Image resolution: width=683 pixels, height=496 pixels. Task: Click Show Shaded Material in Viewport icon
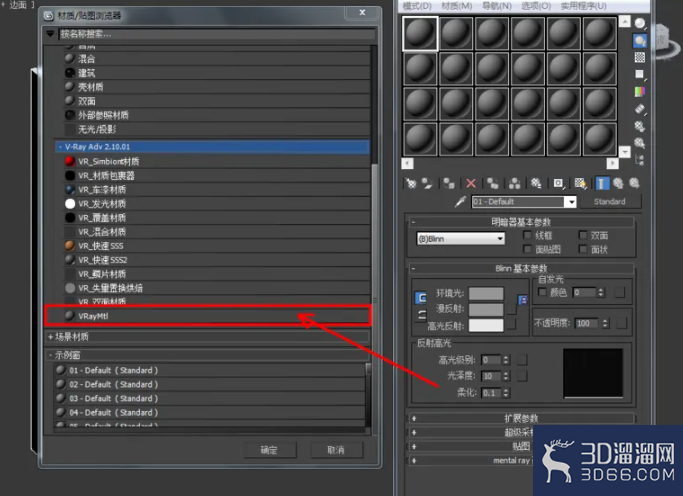click(580, 183)
